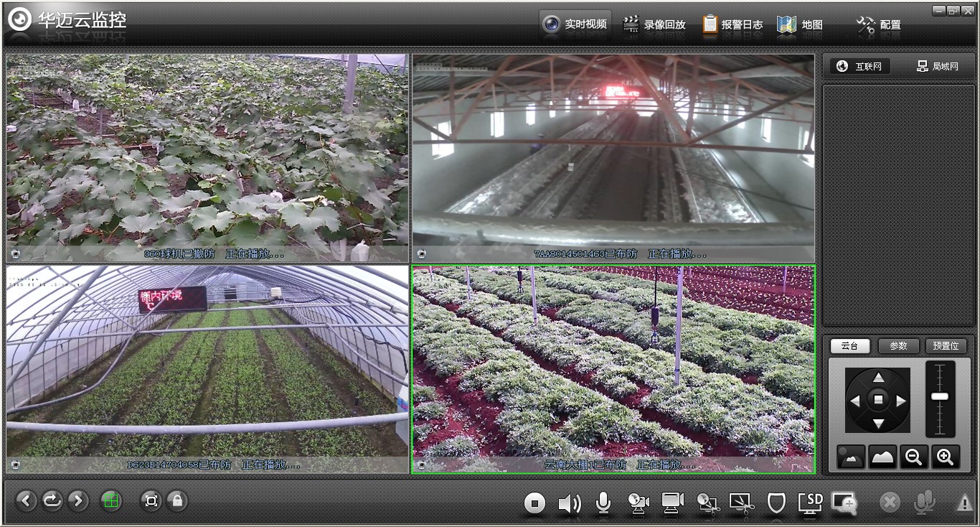Toggle the speaker sound icon
Viewport: 980px width, 527px height.
569,503
